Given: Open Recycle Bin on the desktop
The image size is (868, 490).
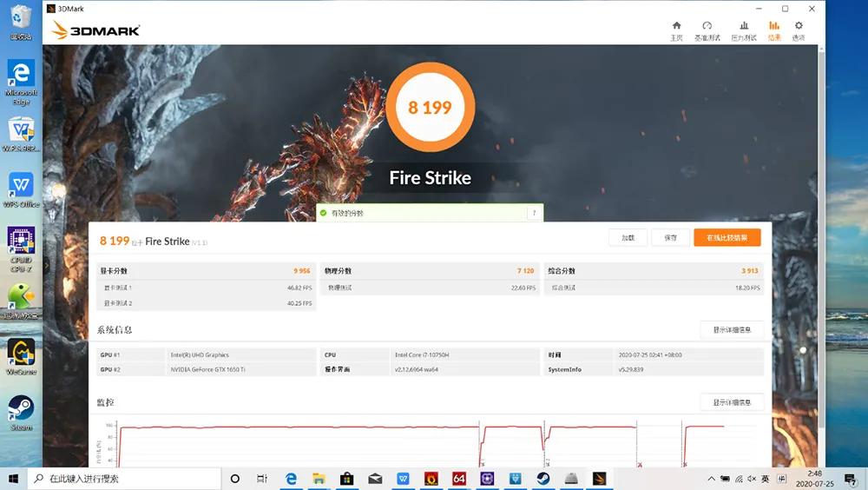Looking at the screenshot, I should coord(21,22).
